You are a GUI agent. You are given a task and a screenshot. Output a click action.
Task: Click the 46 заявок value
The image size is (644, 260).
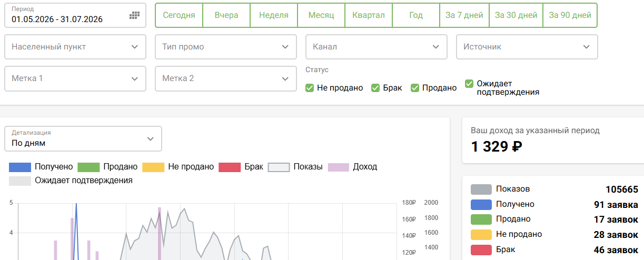616,250
